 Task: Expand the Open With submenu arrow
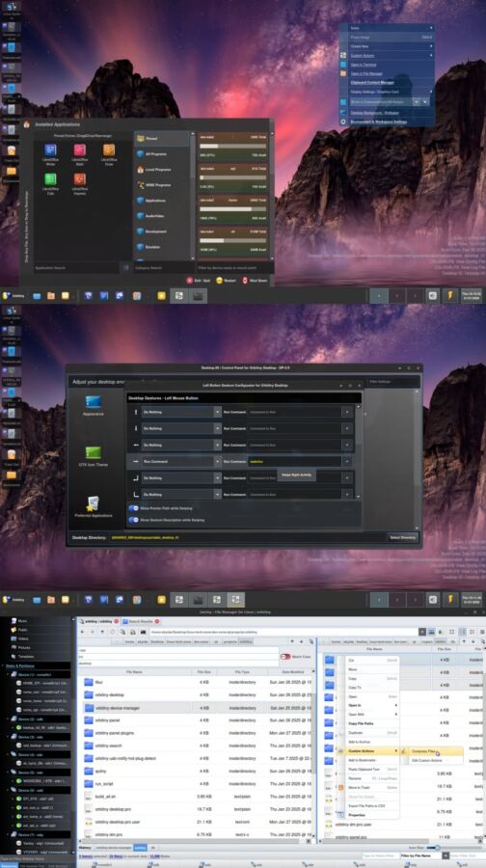click(395, 714)
